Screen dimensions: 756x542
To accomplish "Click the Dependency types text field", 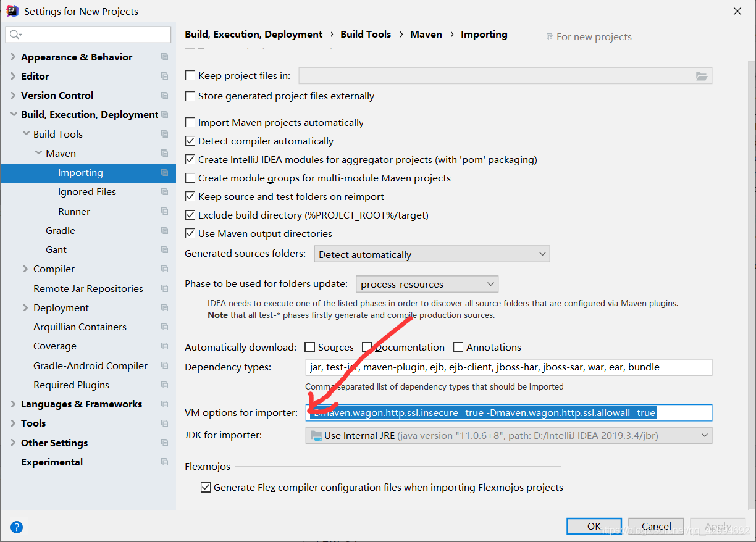I will [509, 367].
